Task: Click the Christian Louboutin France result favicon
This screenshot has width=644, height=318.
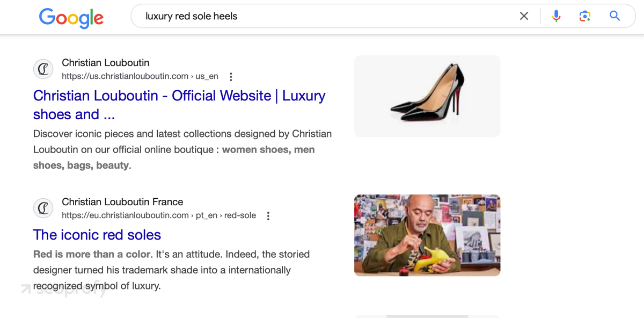Action: point(43,208)
